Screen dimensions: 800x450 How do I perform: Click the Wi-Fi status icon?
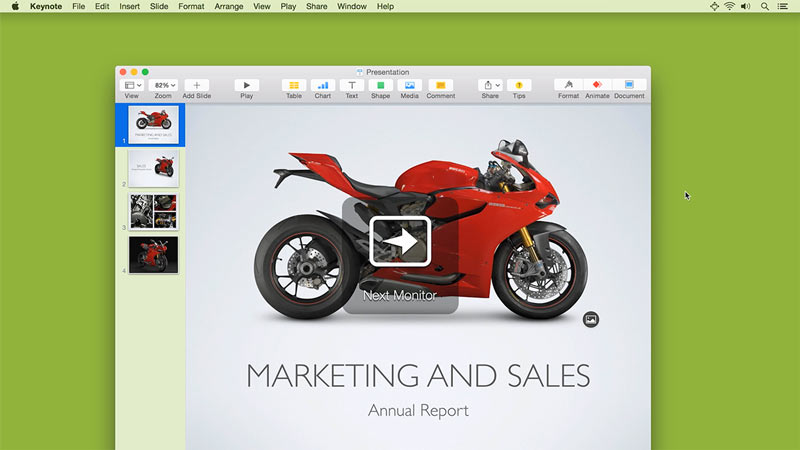coord(730,6)
